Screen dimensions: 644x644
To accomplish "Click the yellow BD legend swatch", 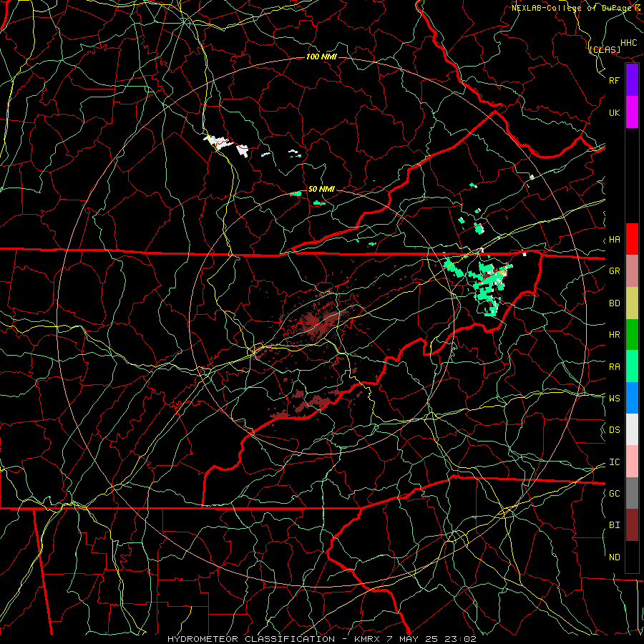I will tap(632, 303).
